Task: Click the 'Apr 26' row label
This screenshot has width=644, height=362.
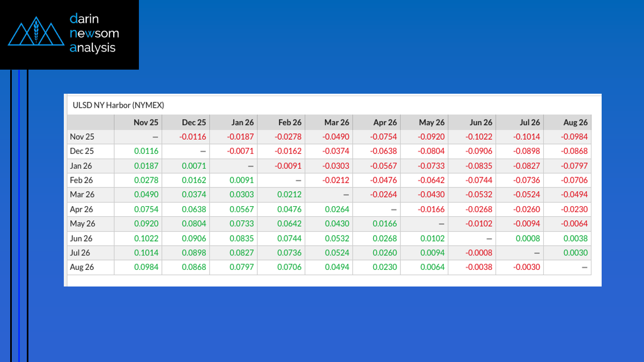Action: click(x=82, y=209)
